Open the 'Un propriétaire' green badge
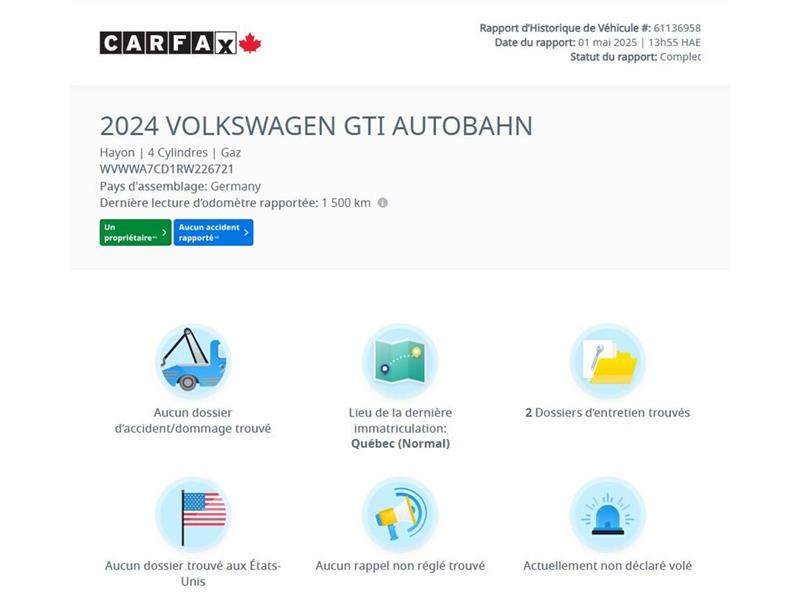 tap(135, 232)
